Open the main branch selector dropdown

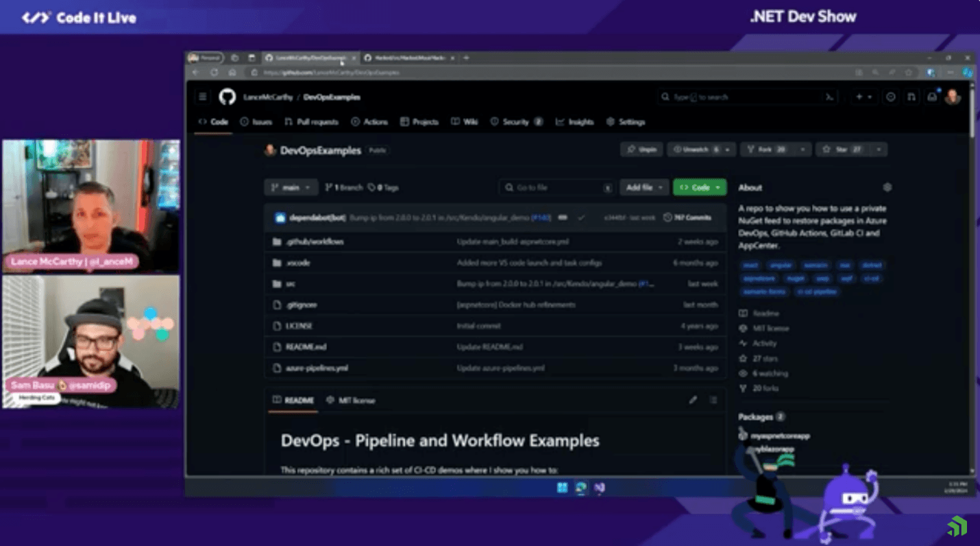point(291,187)
